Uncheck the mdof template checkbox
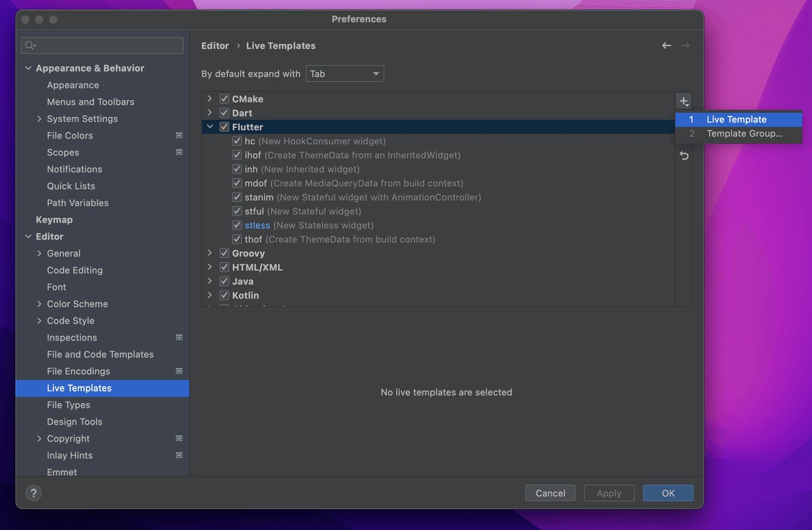Image resolution: width=812 pixels, height=530 pixels. coord(237,183)
